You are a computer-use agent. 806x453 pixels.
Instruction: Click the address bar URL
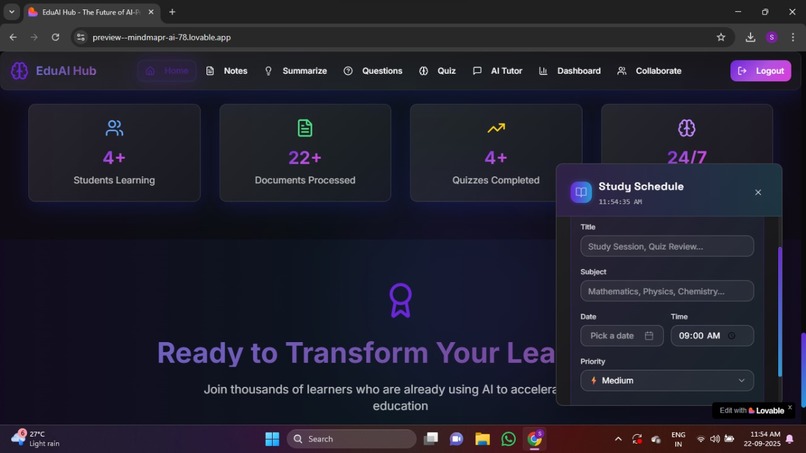coord(161,37)
